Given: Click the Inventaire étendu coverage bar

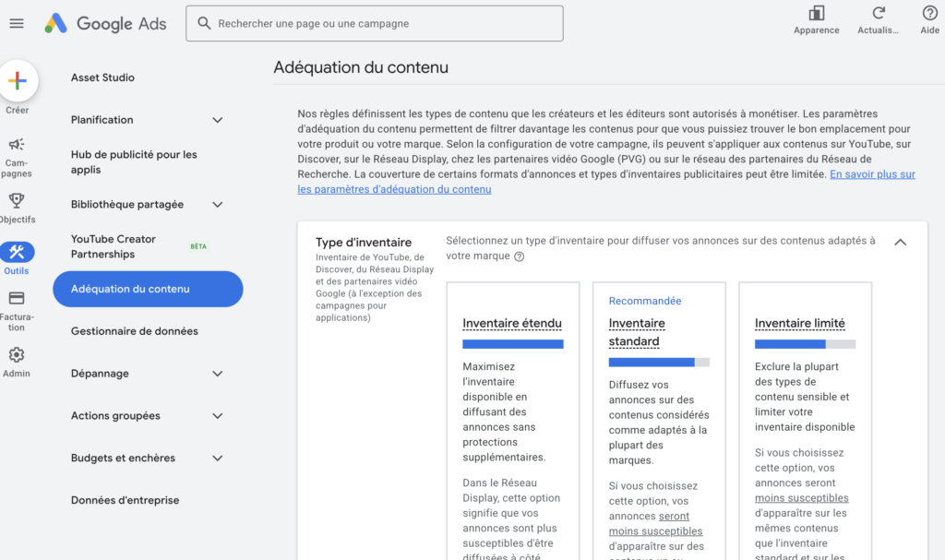Looking at the screenshot, I should point(513,344).
